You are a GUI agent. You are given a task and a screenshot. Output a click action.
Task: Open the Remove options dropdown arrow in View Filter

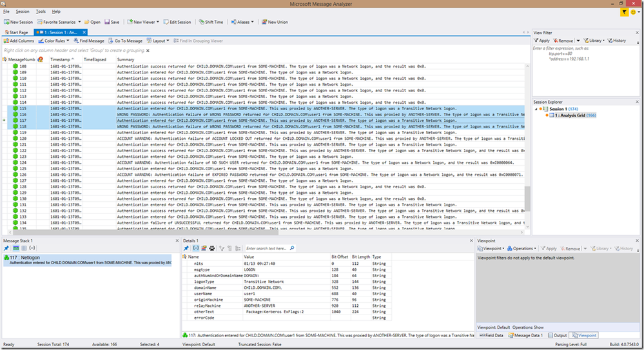578,41
